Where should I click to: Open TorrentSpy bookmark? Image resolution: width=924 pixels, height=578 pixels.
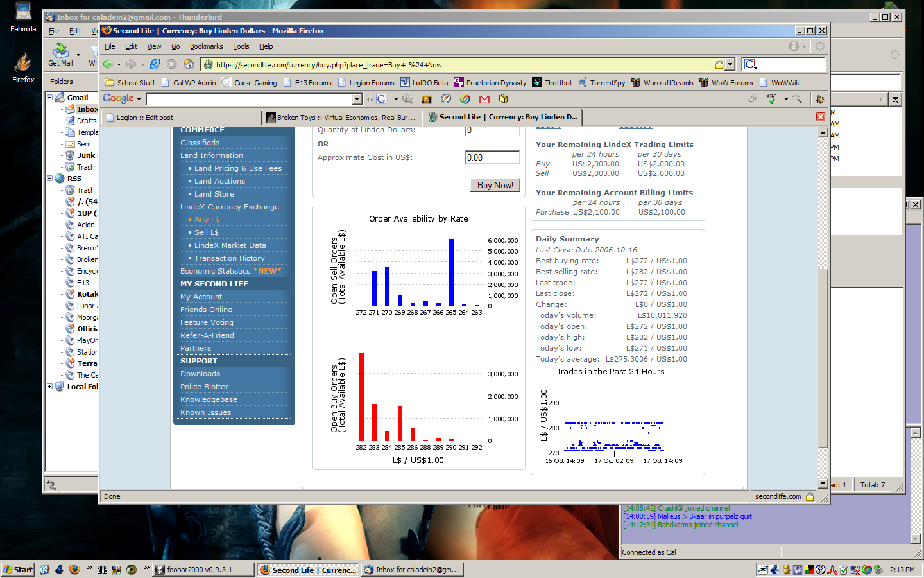click(x=601, y=83)
